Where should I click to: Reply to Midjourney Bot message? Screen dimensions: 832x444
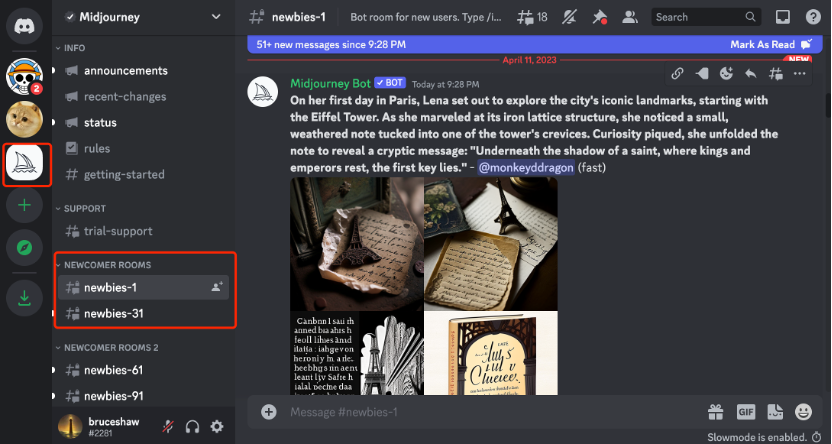pyautogui.click(x=751, y=74)
